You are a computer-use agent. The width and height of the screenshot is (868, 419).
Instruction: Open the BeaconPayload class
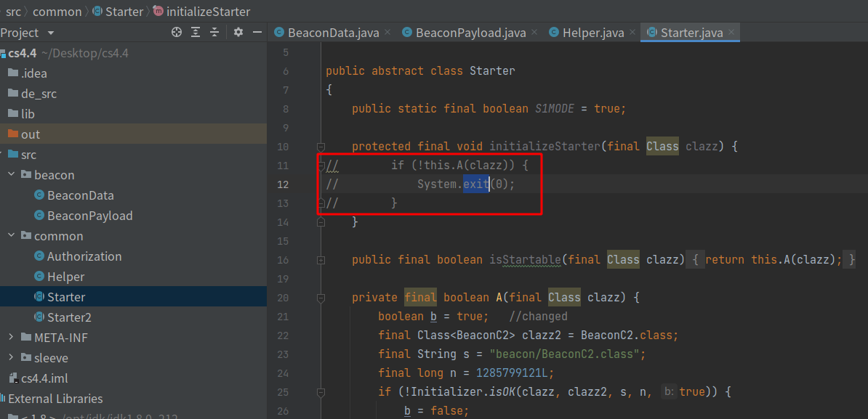tap(89, 216)
